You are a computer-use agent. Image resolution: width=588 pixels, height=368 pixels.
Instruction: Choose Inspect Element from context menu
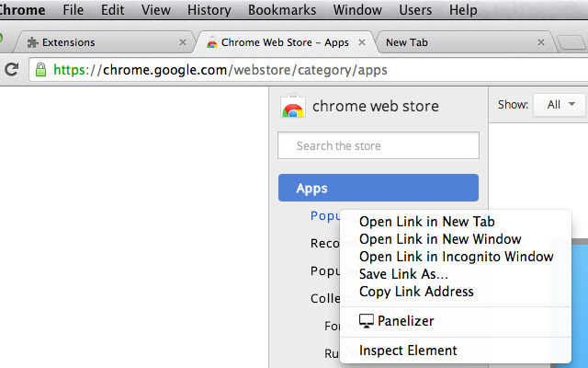coord(408,351)
